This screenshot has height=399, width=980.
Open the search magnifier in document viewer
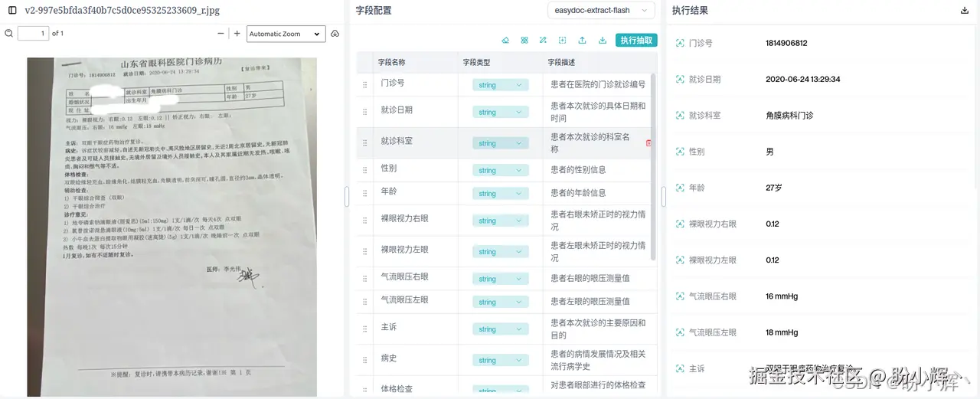[9, 34]
